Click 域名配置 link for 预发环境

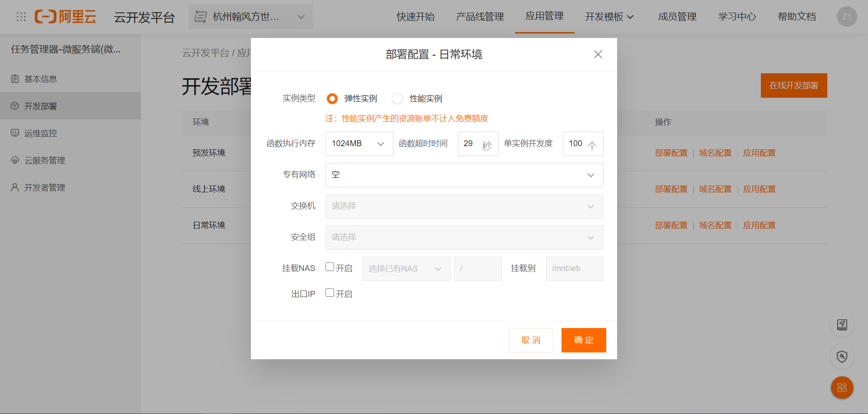click(715, 153)
